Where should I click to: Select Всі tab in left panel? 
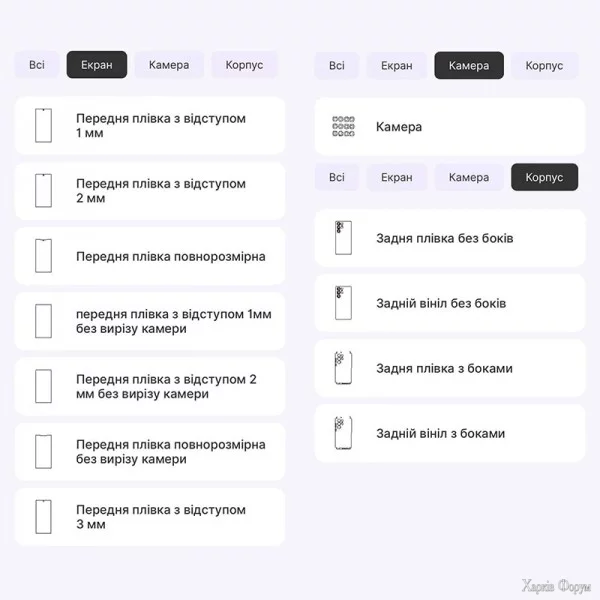(37, 65)
